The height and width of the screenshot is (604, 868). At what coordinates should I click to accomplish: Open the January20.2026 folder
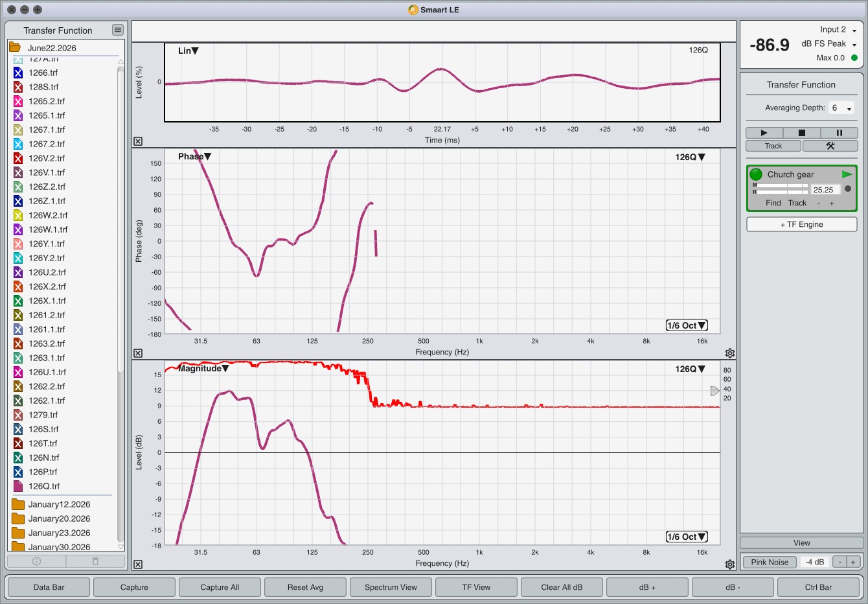click(59, 518)
